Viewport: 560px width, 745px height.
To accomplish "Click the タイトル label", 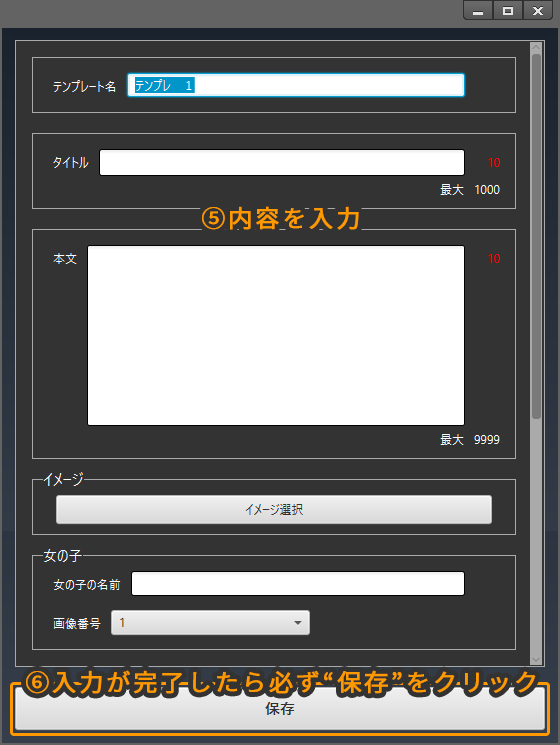I will point(70,162).
